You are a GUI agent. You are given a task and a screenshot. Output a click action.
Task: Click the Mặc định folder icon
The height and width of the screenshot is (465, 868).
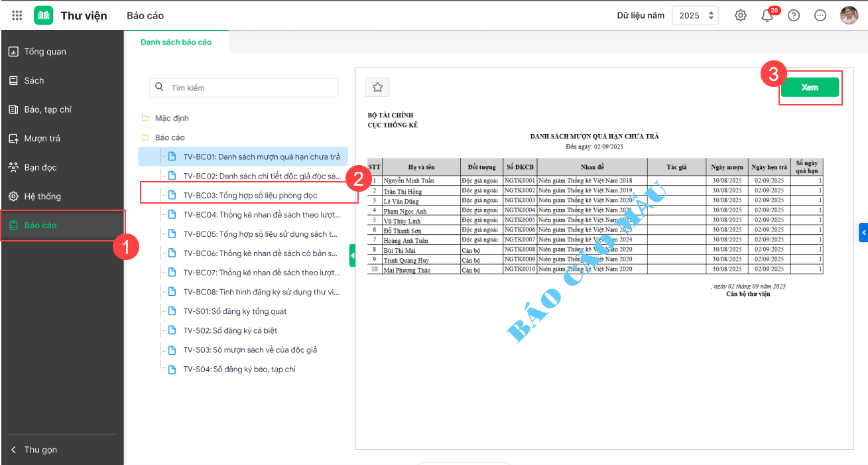point(145,118)
